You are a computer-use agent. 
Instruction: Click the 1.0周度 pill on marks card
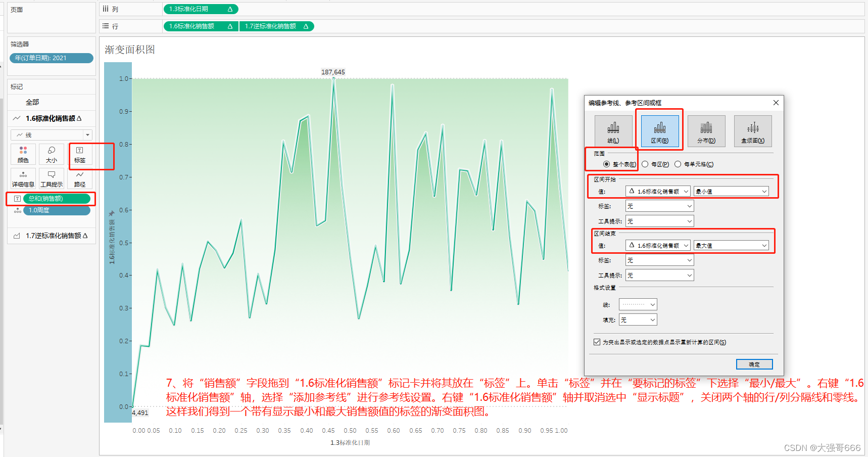(57, 210)
